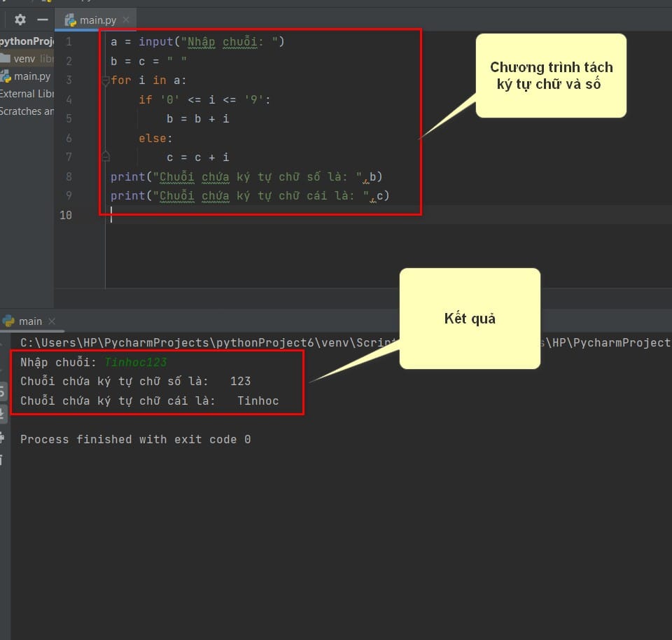Click the fold end marker on line 7
The image size is (672, 640).
(106, 157)
